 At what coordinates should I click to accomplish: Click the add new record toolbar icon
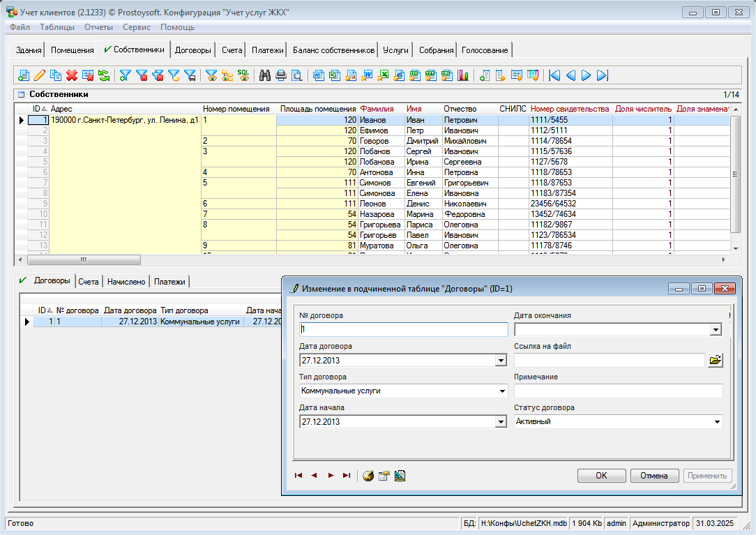[24, 75]
